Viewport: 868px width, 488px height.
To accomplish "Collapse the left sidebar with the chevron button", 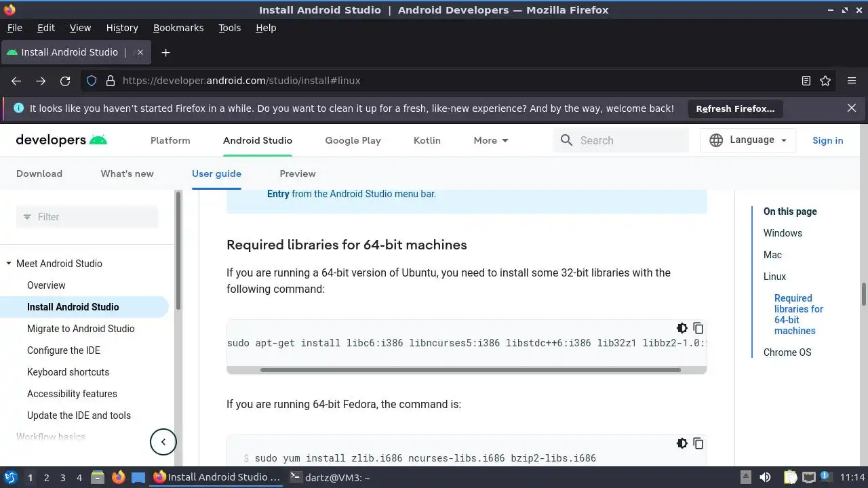I will pyautogui.click(x=163, y=442).
